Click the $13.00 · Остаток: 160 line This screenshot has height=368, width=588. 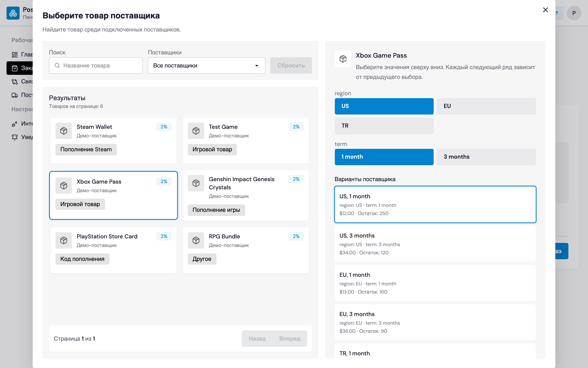363,292
